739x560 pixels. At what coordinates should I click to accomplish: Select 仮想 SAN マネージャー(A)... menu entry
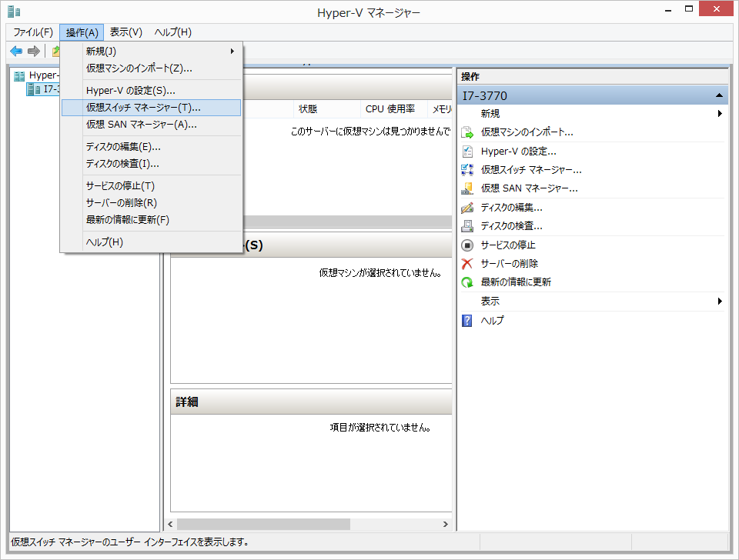[x=151, y=125]
